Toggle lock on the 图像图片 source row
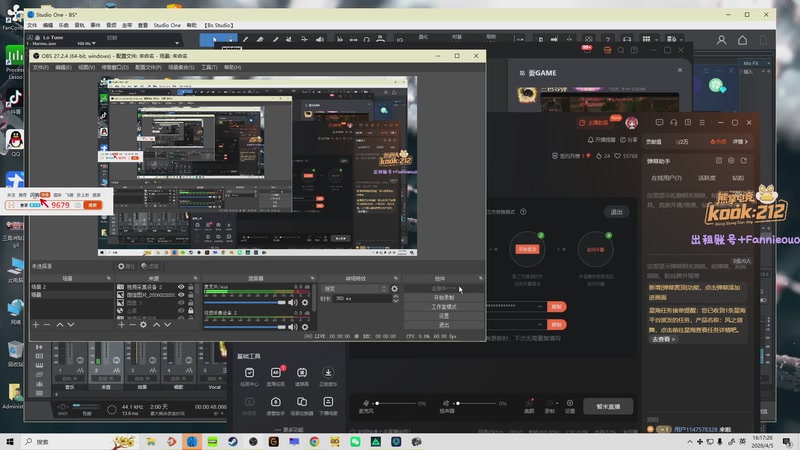This screenshot has height=450, width=800. coord(190,294)
